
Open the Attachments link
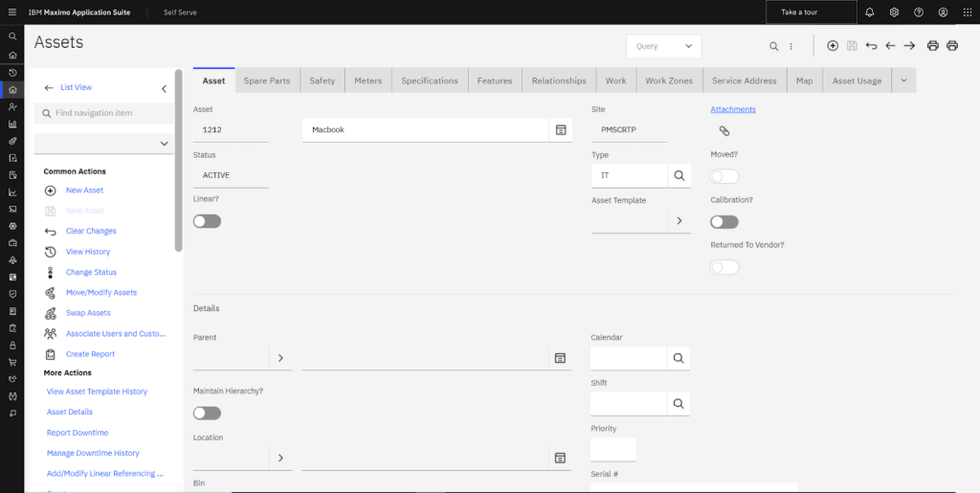(733, 109)
